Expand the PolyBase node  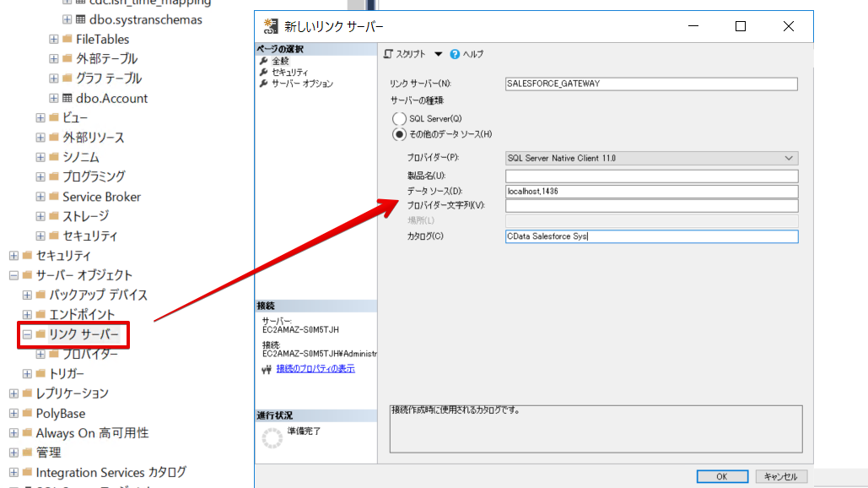13,413
